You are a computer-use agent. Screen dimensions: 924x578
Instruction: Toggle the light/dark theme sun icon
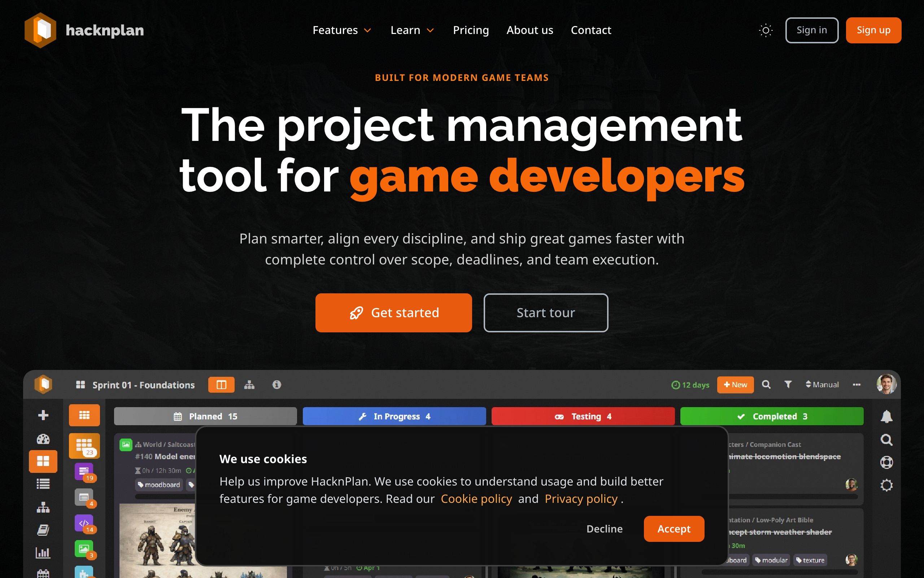tap(766, 30)
